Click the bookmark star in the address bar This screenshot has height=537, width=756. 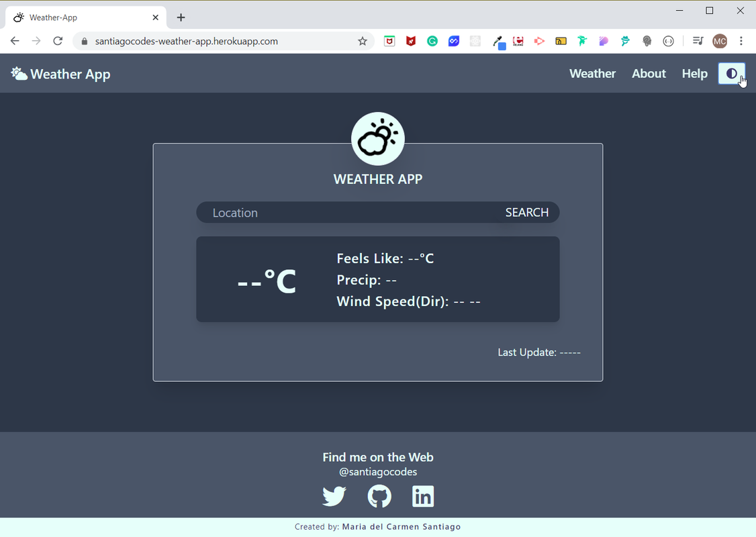[x=363, y=41]
